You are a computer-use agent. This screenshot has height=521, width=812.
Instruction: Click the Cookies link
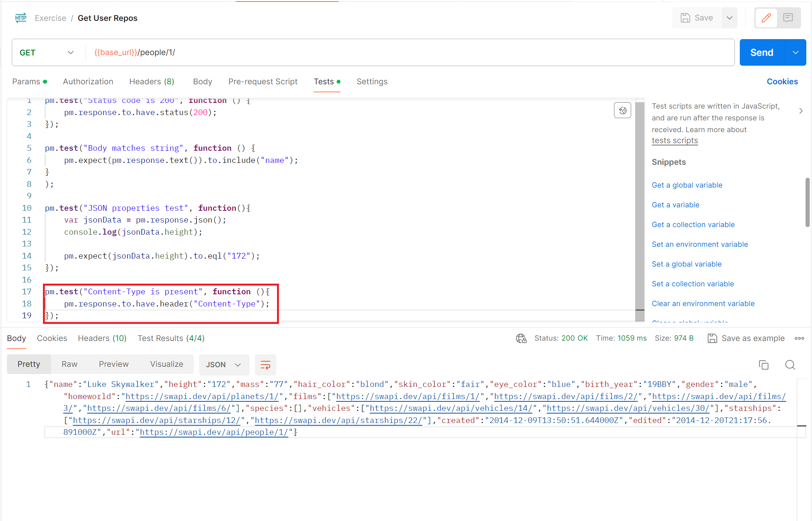[782, 82]
